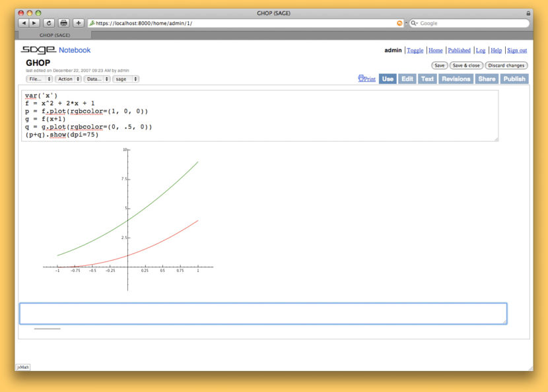The width and height of the screenshot is (548, 392).
Task: Print the page using the printer toolbar icon
Action: click(63, 23)
